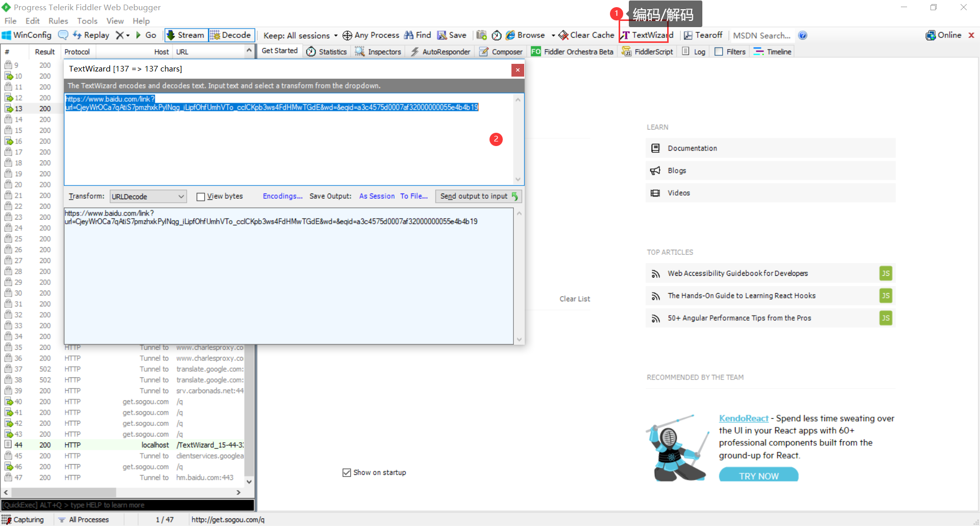The width and height of the screenshot is (980, 526).
Task: Open the Documentation link
Action: click(770, 148)
